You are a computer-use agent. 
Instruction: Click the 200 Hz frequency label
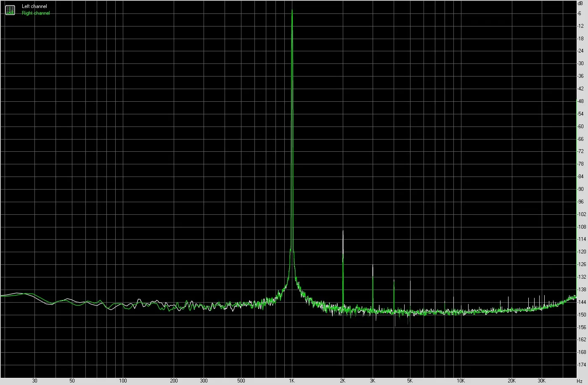[174, 381]
